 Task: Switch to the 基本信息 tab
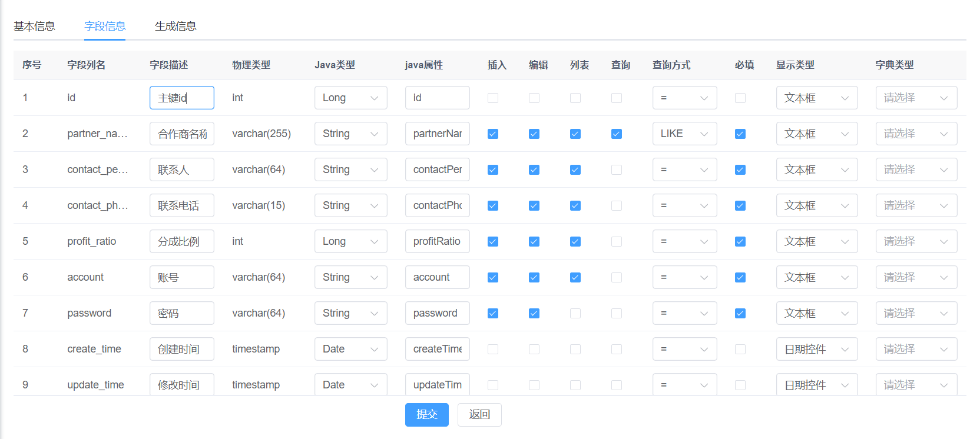[34, 26]
